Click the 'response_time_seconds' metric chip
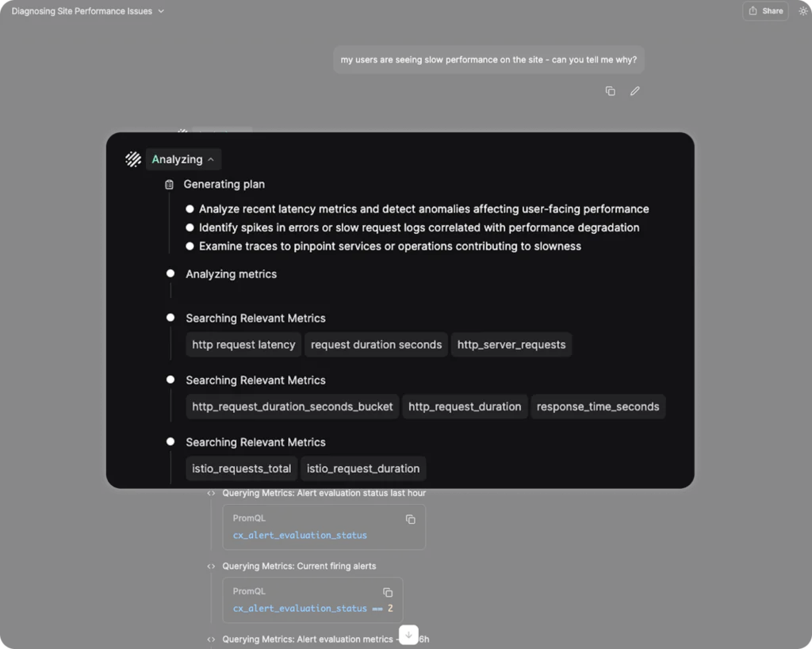 click(598, 407)
